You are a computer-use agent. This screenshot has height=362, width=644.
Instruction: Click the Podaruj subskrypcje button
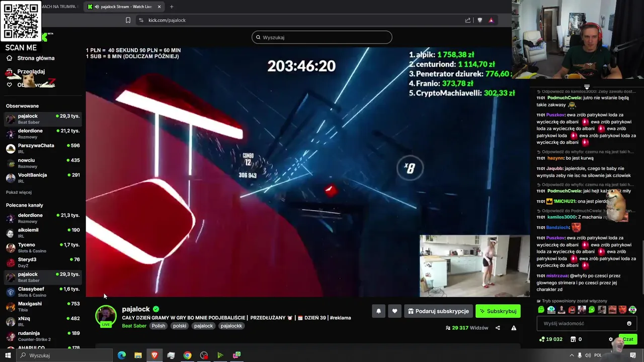tap(438, 311)
